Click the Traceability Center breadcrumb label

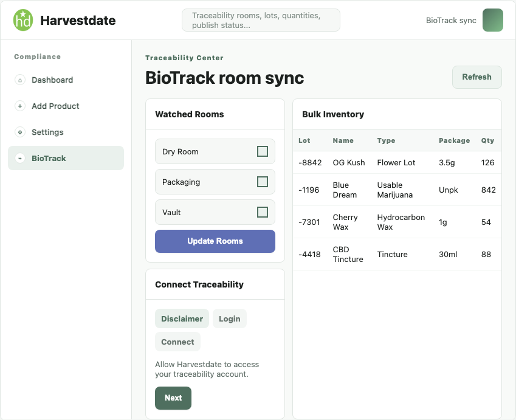184,58
